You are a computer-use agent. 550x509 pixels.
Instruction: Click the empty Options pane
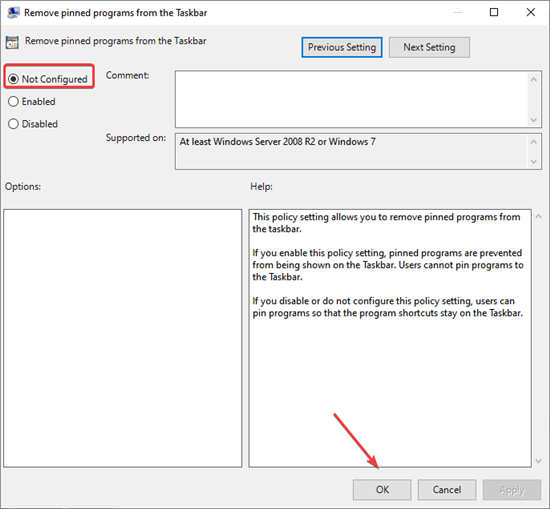(123, 338)
